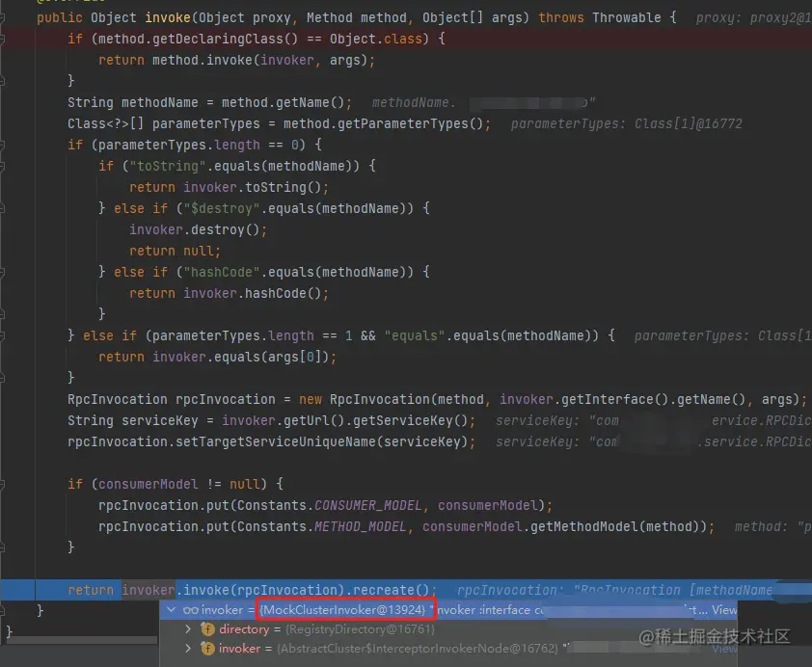Select the AbstractCluster$InterceptorInvokerNode@16762 value

pyautogui.click(x=418, y=649)
